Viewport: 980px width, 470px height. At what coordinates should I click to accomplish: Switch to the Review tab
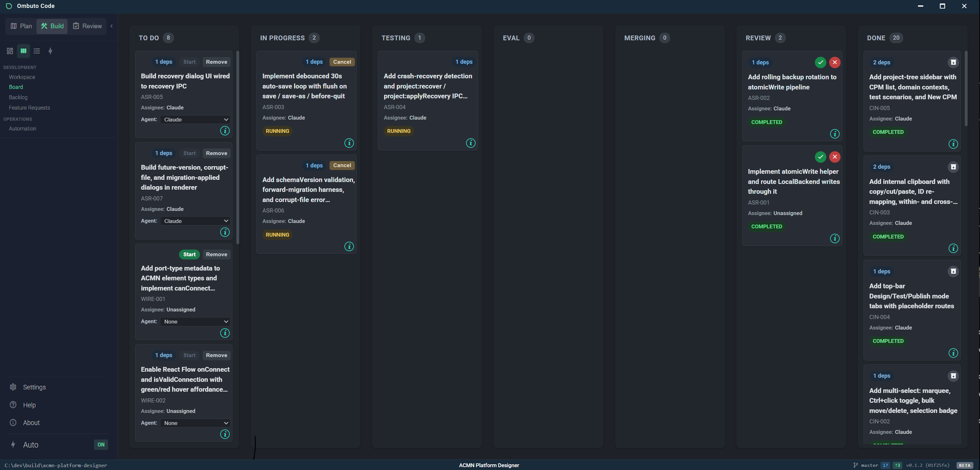87,26
